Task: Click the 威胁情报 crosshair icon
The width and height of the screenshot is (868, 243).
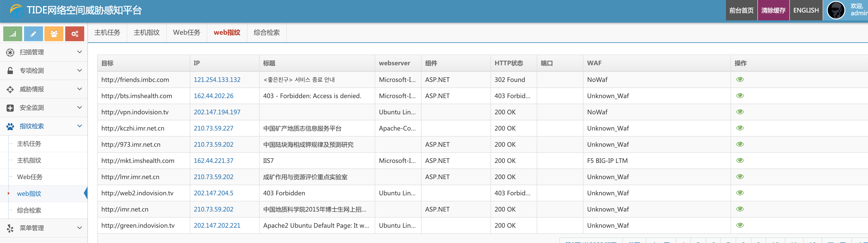Action: (10, 89)
